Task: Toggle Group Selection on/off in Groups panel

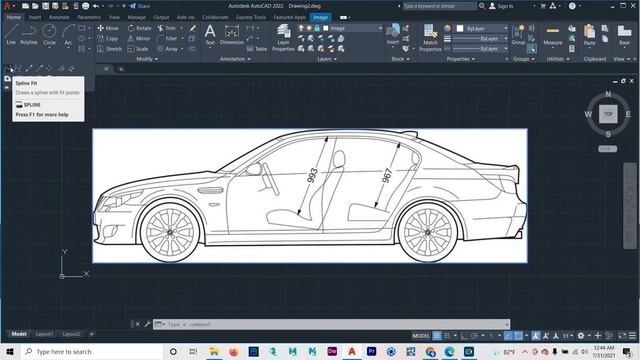Action: tap(531, 49)
